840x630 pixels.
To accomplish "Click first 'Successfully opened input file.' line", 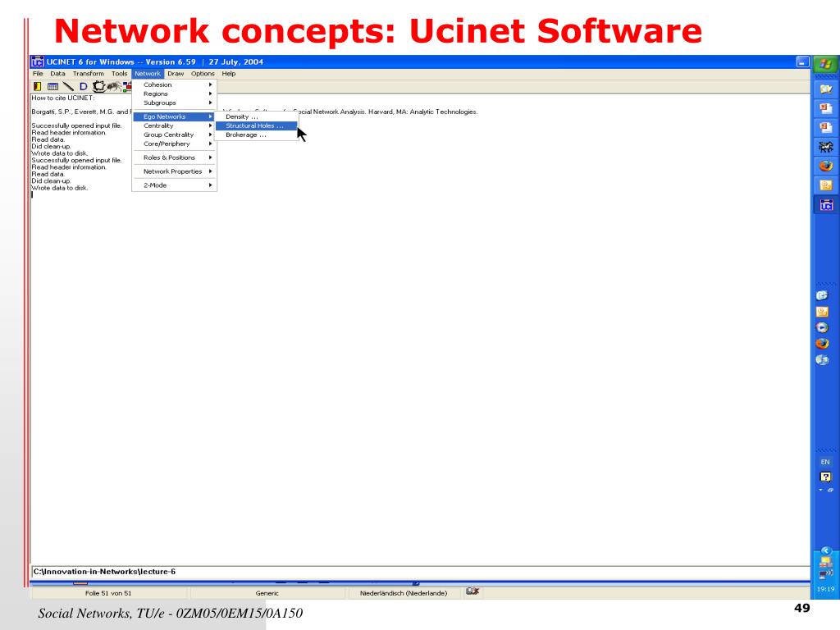I will click(76, 126).
